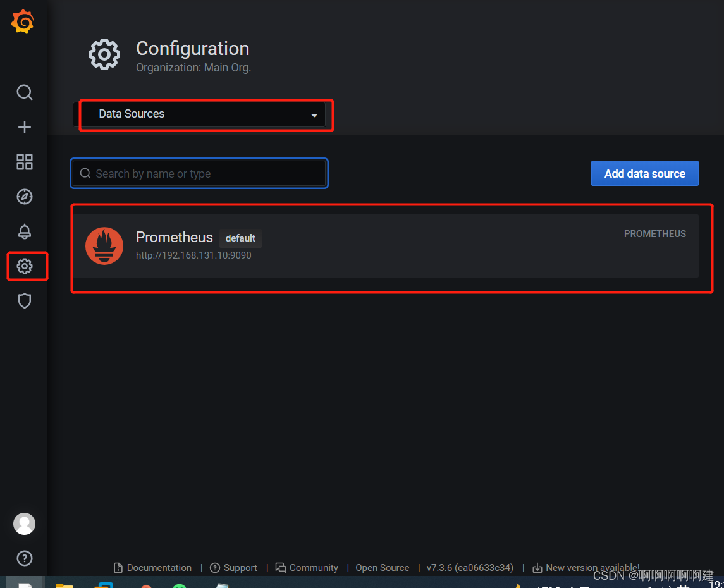
Task: Focus the Search by name or type field
Action: click(199, 173)
